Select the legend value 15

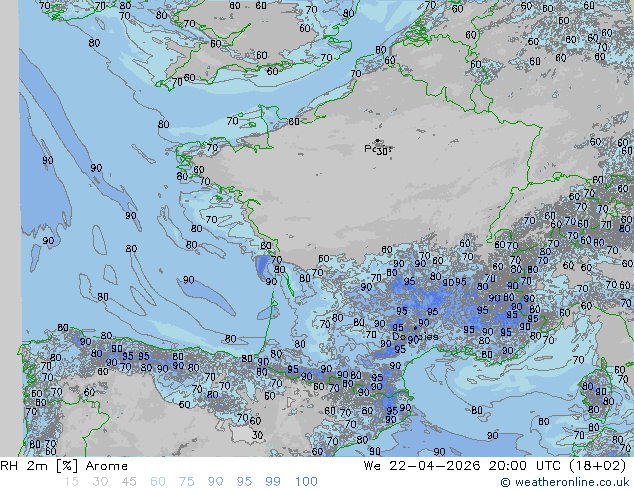(71, 482)
